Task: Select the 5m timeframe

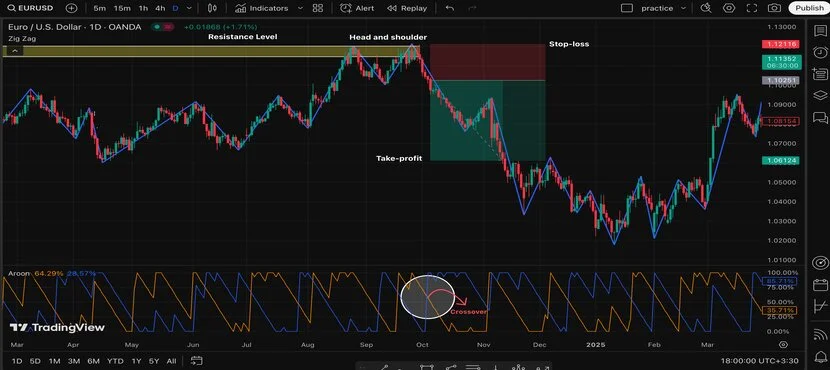Action: [99, 8]
